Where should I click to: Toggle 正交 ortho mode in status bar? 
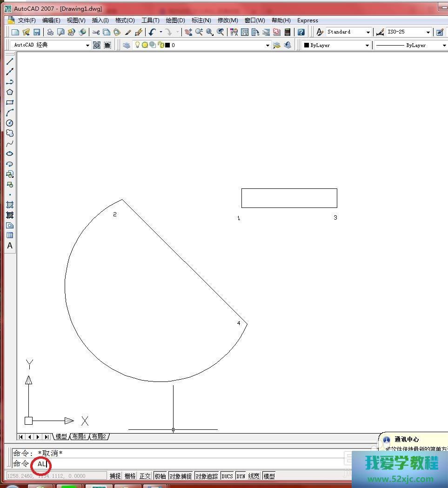point(145,476)
